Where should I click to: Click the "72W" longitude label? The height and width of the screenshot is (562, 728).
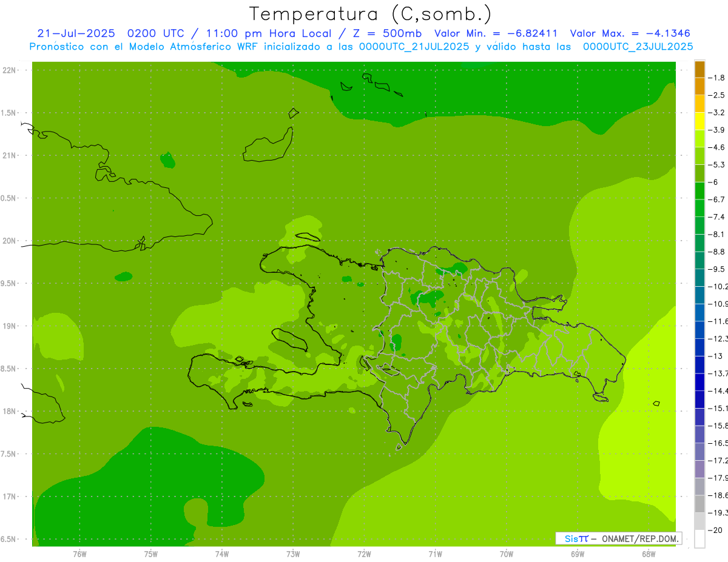point(364,554)
